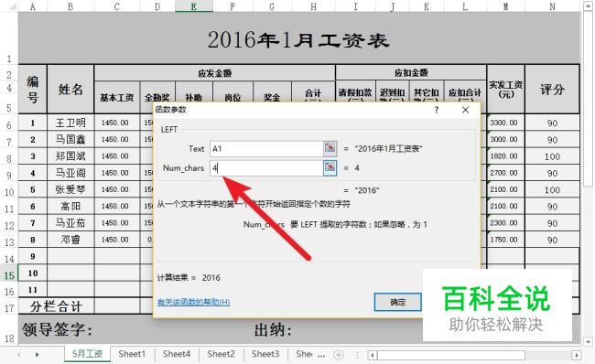Select column B header
Screen dimensions: 595x364
click(70, 6)
